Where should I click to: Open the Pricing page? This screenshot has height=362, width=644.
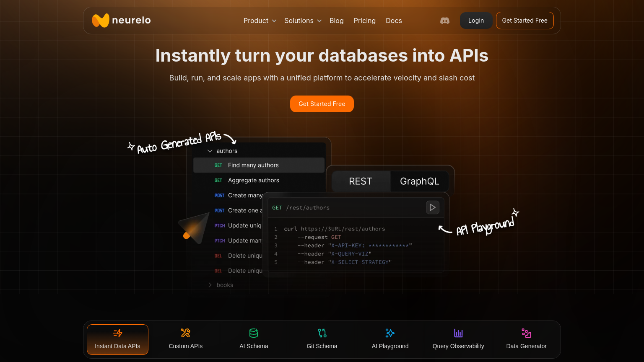click(364, 21)
